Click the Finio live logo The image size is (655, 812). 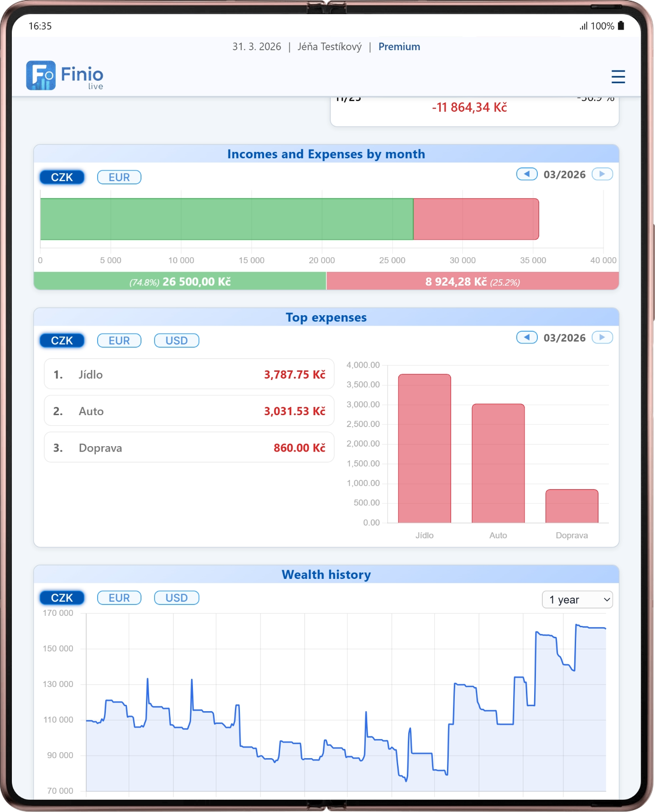[x=65, y=76]
